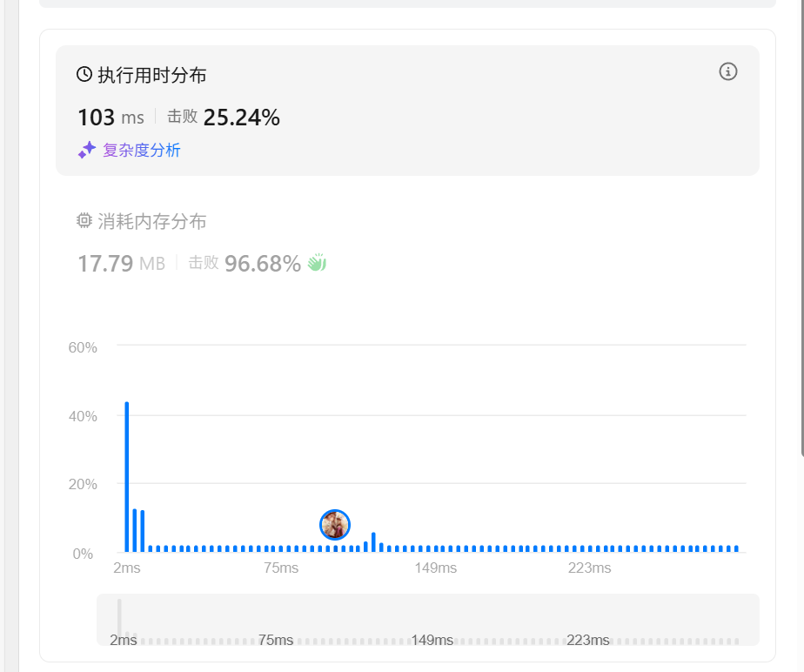Screen dimensions: 804x672
Task: Click the chip icon beside 消耗内存分布
Action: [x=84, y=220]
